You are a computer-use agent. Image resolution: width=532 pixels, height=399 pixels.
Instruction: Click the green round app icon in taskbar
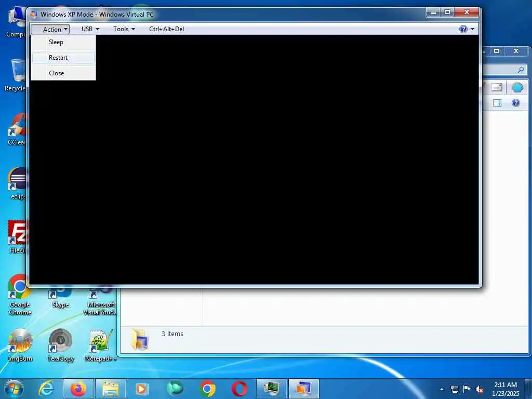click(x=175, y=389)
